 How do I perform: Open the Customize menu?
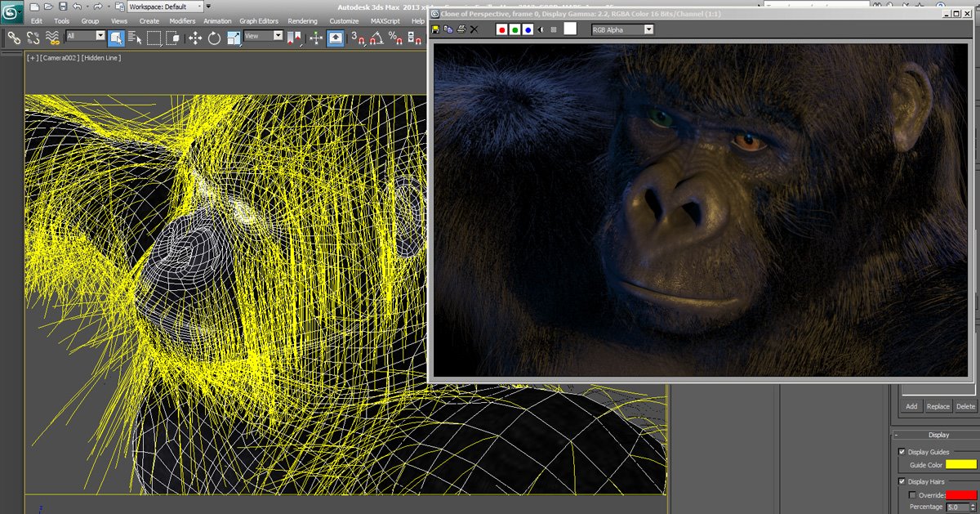[x=344, y=21]
